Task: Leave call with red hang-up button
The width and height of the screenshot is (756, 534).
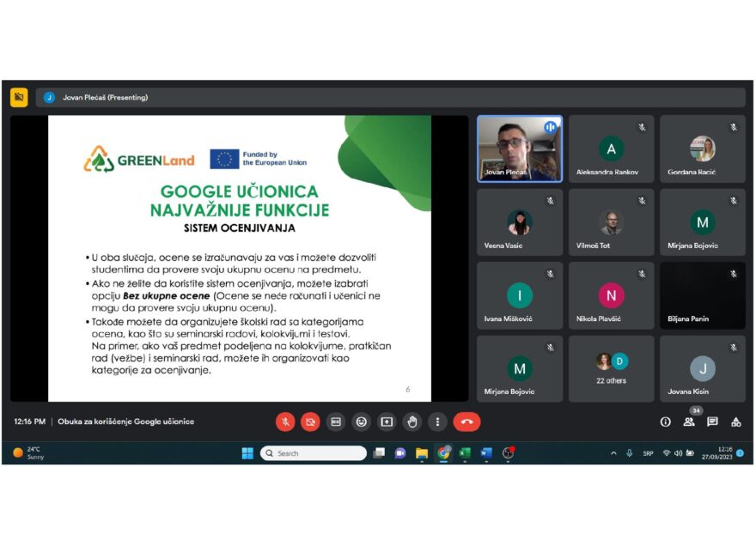Action: (466, 422)
